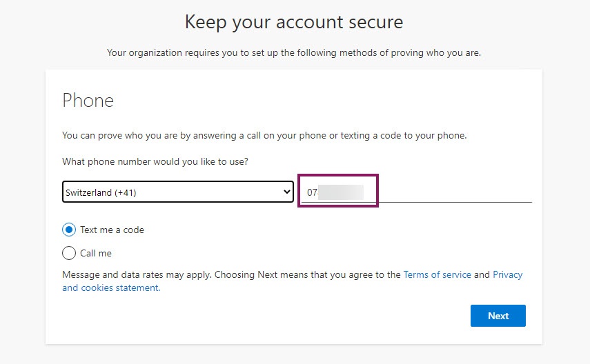The width and height of the screenshot is (590, 364).
Task: Click the "You can prove who you are" description
Action: [264, 135]
